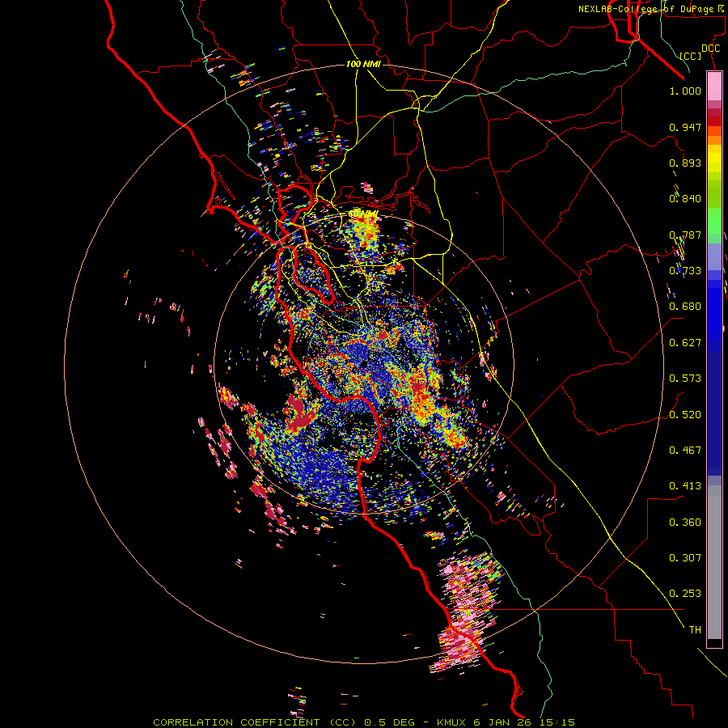
Task: Click the 100 NMI range ring label
Action: 363,64
